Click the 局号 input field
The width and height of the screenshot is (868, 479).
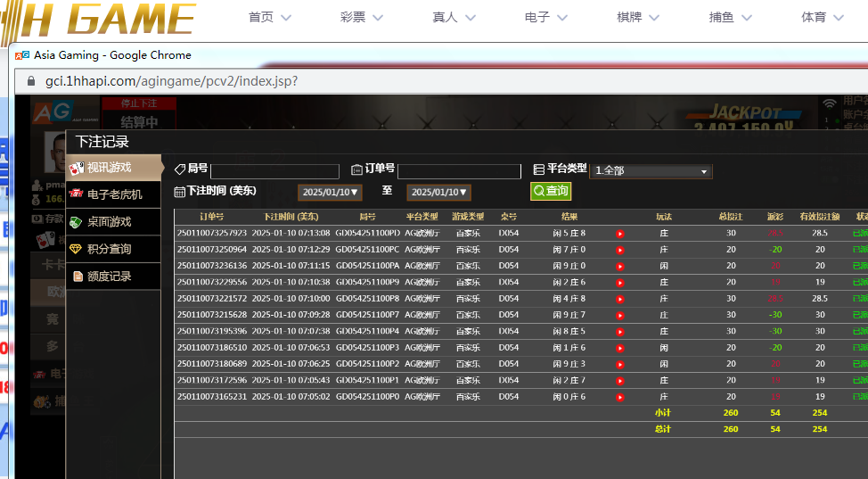(x=274, y=171)
